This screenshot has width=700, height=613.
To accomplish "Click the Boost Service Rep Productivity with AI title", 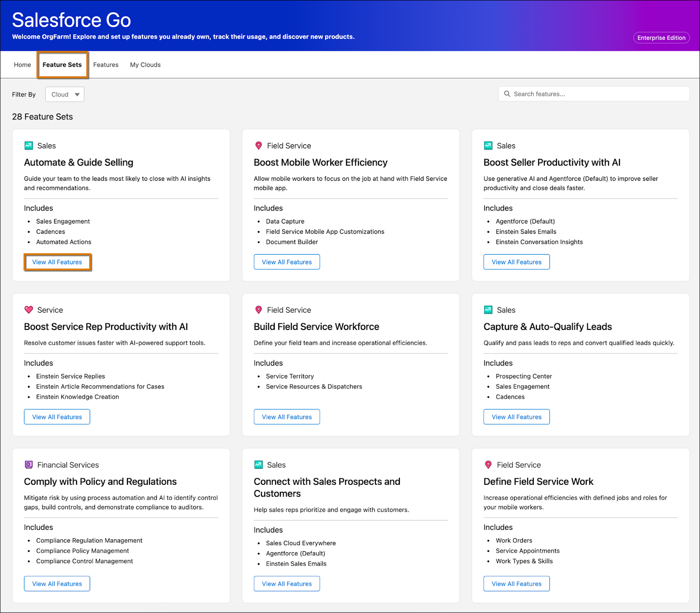I will [106, 326].
